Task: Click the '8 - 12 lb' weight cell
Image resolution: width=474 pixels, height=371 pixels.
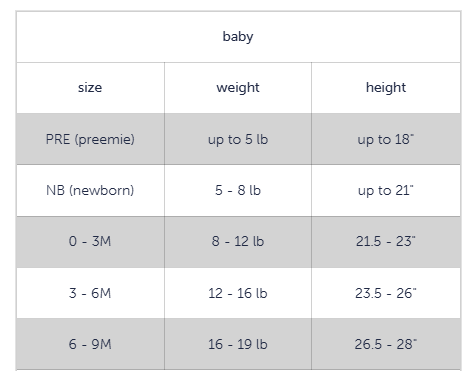Action: (238, 242)
